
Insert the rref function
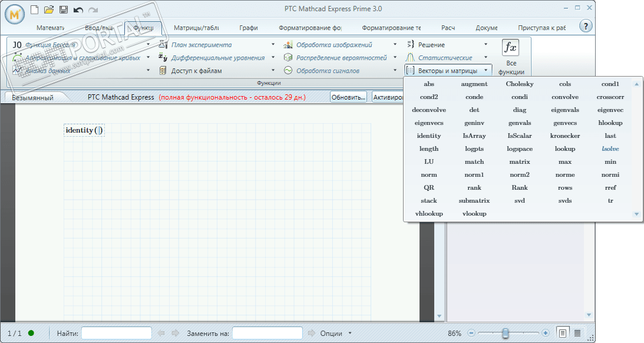(610, 188)
